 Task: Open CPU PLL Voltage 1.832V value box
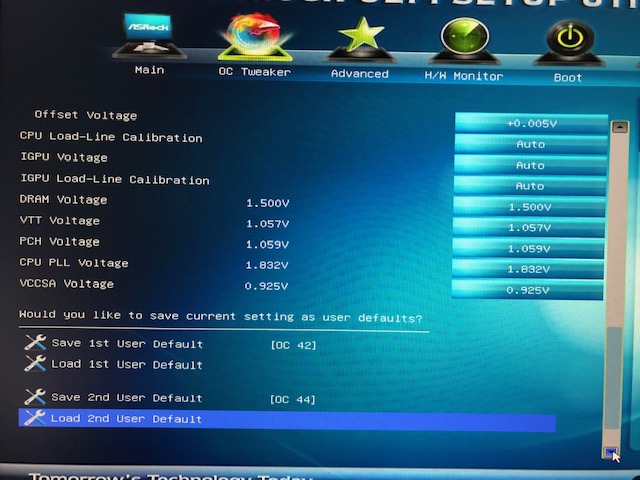click(x=528, y=269)
